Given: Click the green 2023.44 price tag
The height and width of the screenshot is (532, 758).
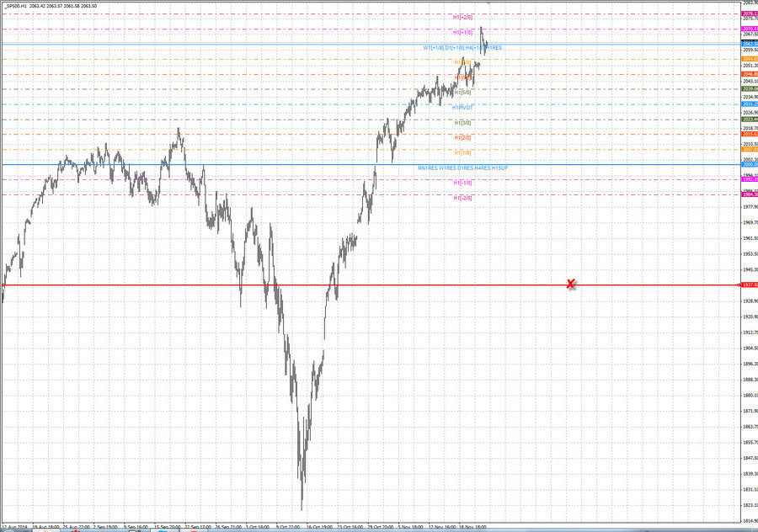Looking at the screenshot, I should [x=750, y=120].
